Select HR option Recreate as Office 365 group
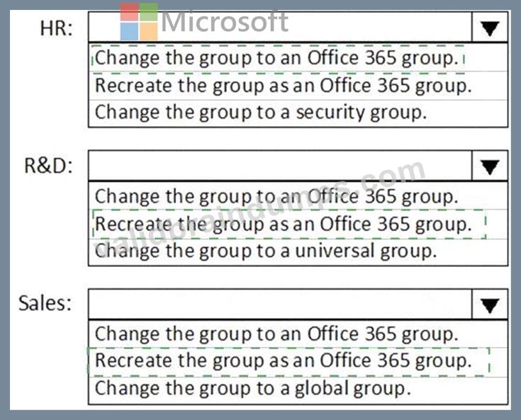521x420 pixels. point(298,86)
